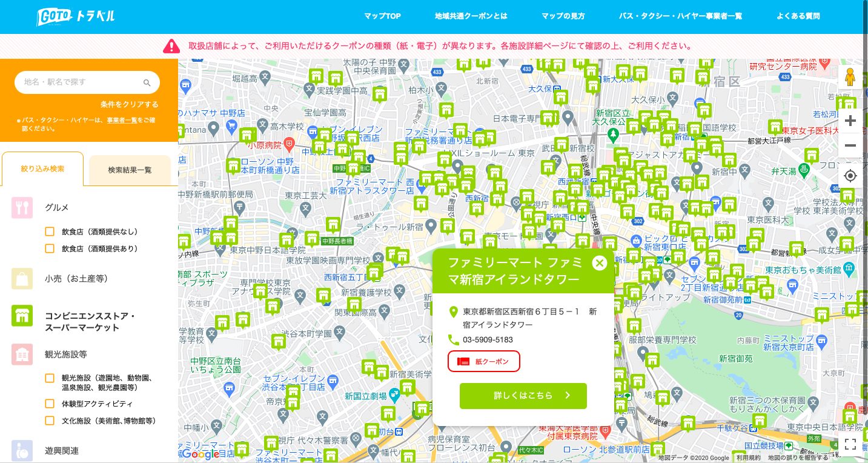868x463 pixels.
Task: Click 地図の誤りを報告する link
Action: (798, 458)
